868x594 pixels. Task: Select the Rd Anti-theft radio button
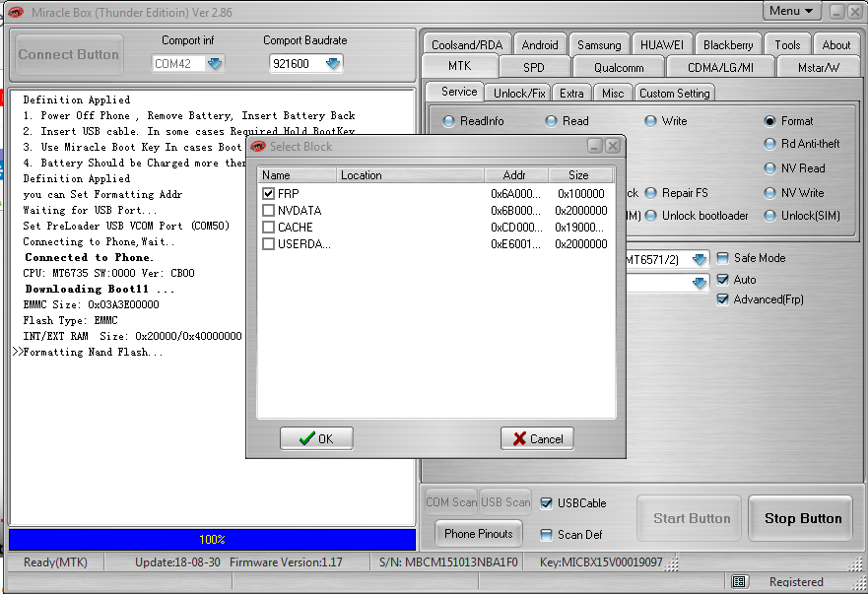pos(769,144)
